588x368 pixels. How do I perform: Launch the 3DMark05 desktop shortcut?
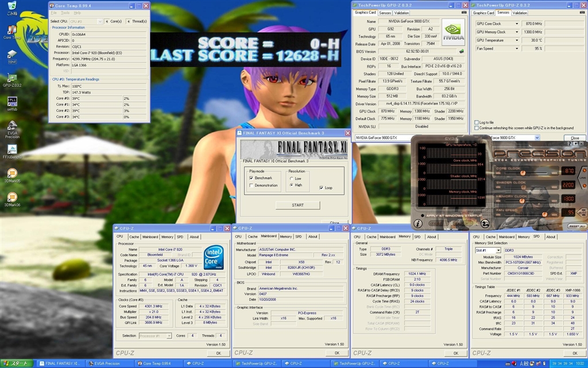click(x=12, y=175)
